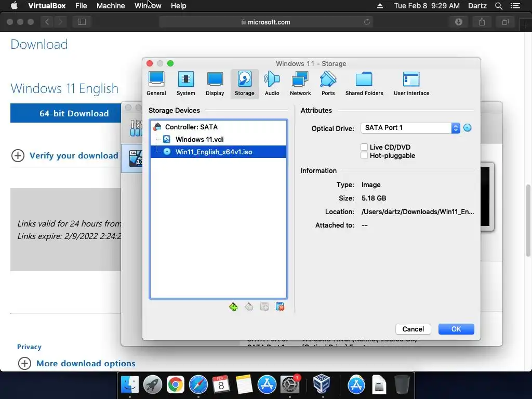Open the File menu
The width and height of the screenshot is (532, 399).
tap(81, 6)
